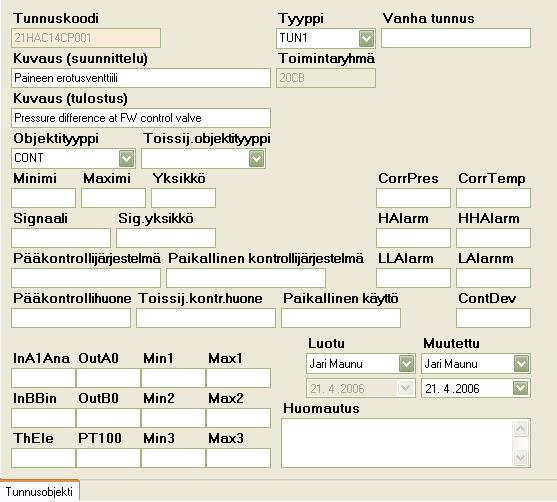The width and height of the screenshot is (557, 502).
Task: Click the Huomautus scroll down arrow
Action: coord(521,457)
